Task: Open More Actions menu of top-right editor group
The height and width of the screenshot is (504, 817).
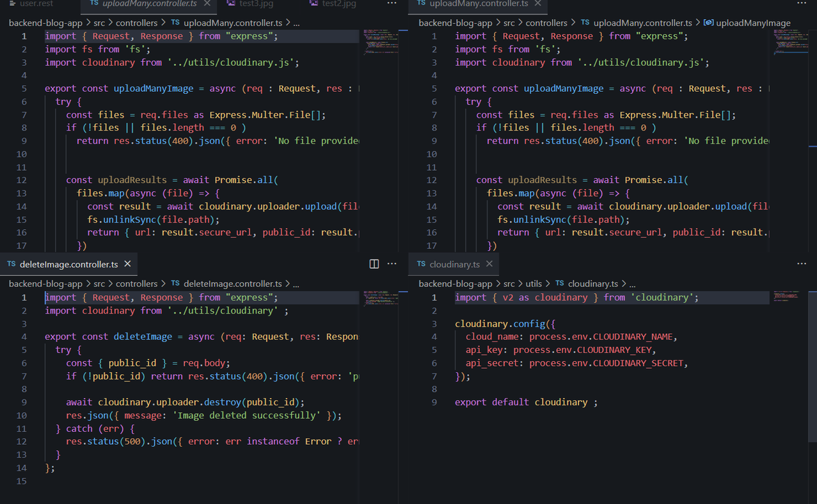Action: [x=801, y=3]
